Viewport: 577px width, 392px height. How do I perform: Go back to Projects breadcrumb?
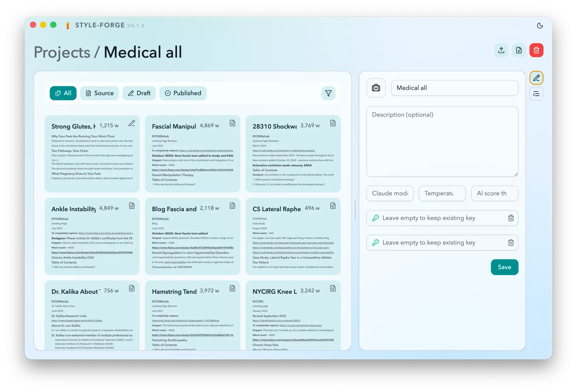pyautogui.click(x=62, y=53)
